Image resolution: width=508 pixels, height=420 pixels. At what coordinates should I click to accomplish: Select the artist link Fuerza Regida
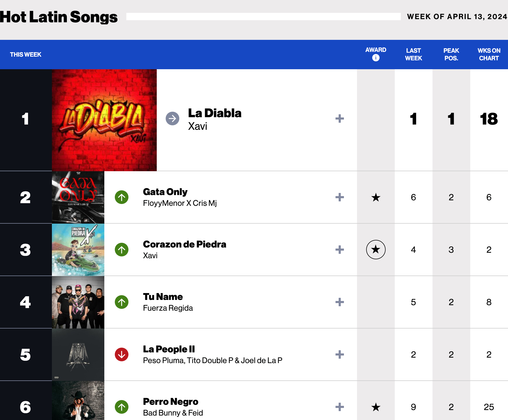pos(168,308)
